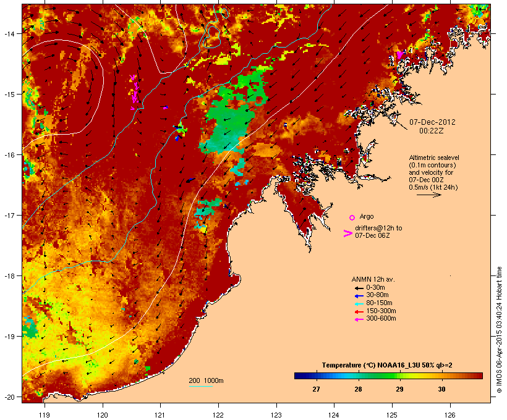This screenshot has width=507, height=420.
Task: Click longitude axis label 125
Action: click(392, 415)
